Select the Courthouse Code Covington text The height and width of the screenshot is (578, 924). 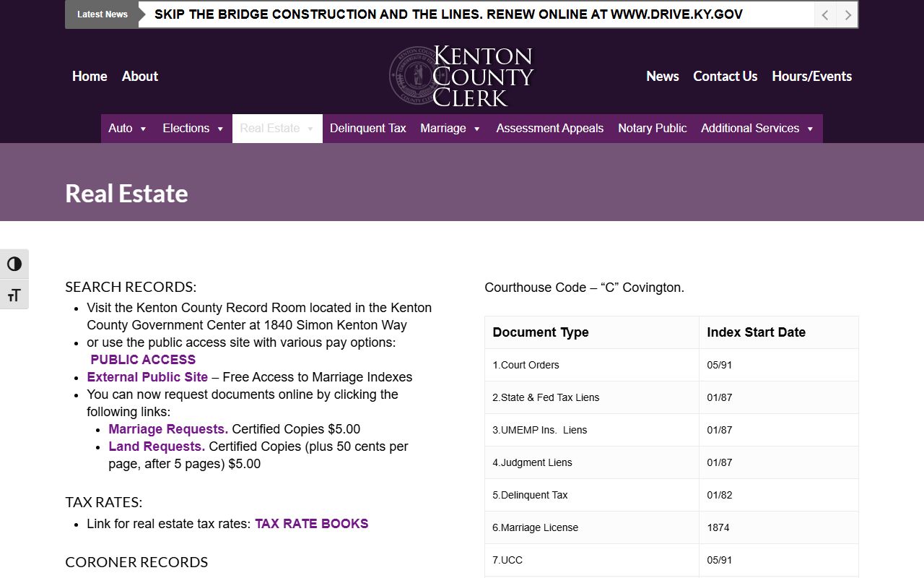(584, 288)
